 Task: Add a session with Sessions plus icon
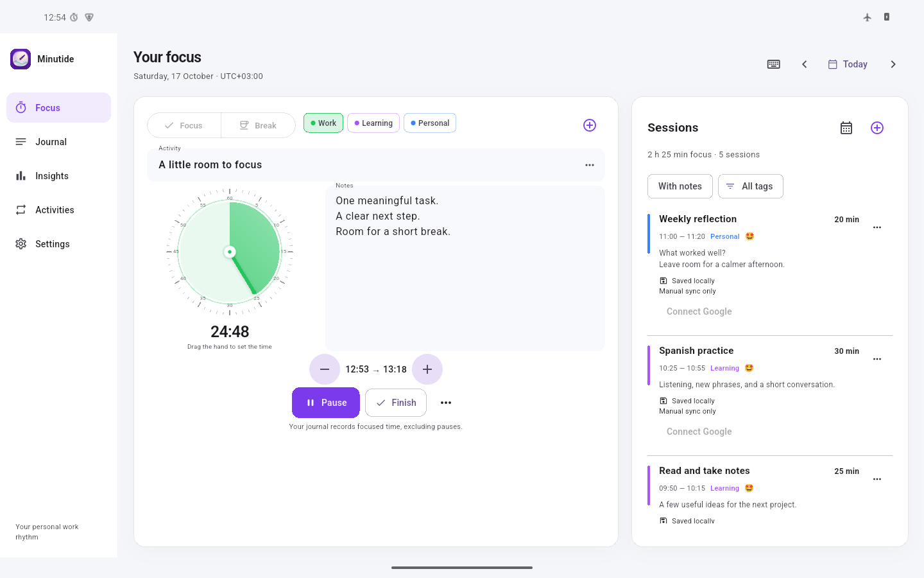coord(877,128)
